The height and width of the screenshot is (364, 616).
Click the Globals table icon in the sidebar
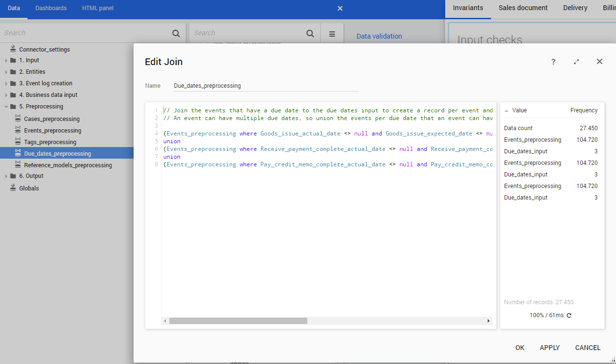pos(12,188)
